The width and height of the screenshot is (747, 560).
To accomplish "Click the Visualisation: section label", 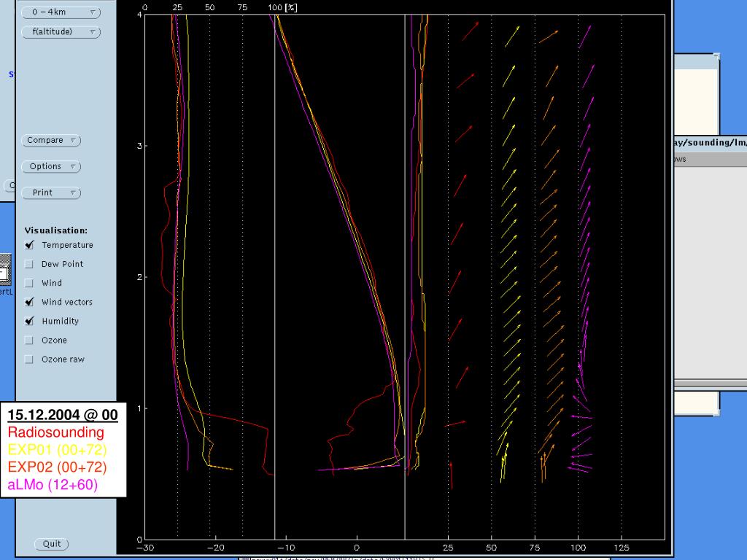I will tap(56, 230).
